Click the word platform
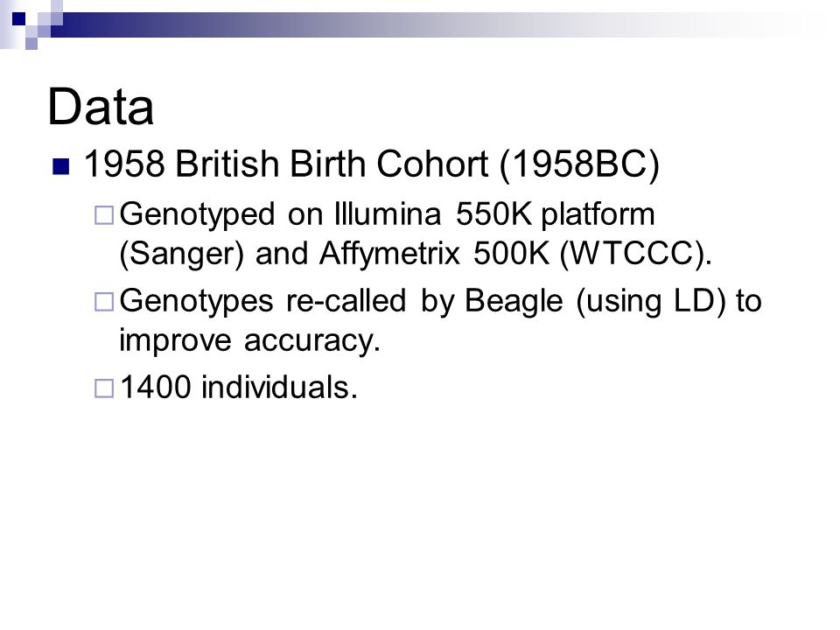 [x=598, y=215]
